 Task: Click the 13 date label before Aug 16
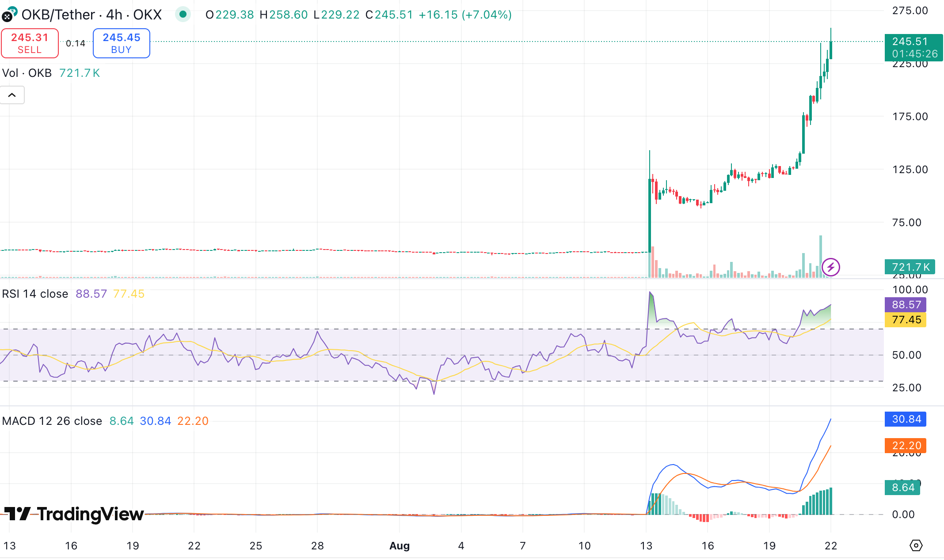pos(646,546)
